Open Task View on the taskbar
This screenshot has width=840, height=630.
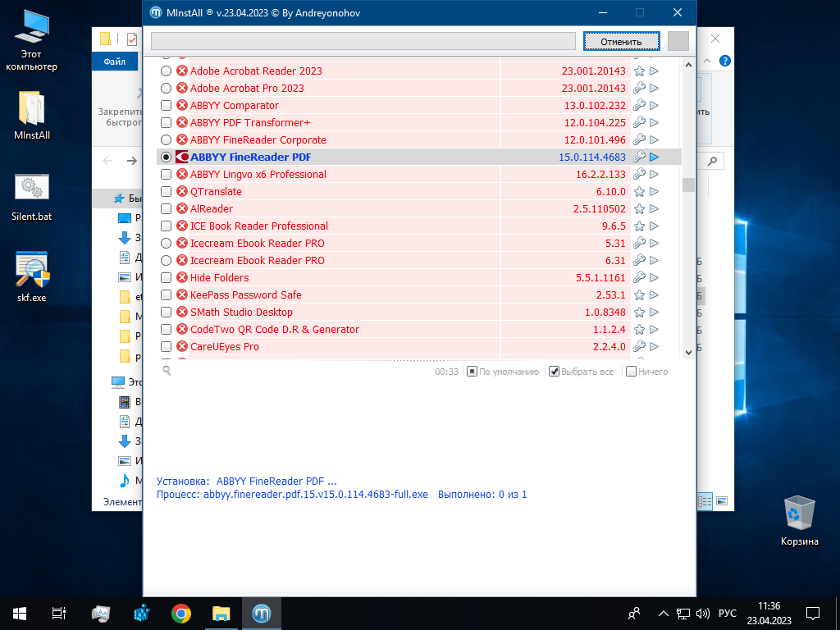(x=59, y=614)
